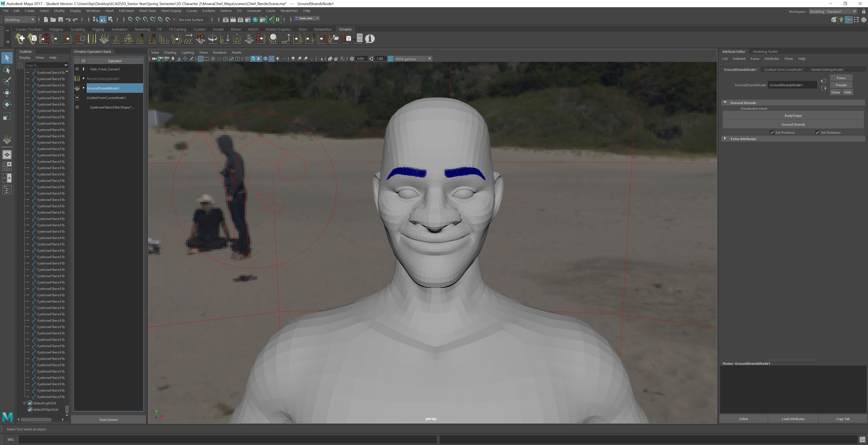Click the Load Attributes button
The image size is (868, 445).
pos(793,419)
